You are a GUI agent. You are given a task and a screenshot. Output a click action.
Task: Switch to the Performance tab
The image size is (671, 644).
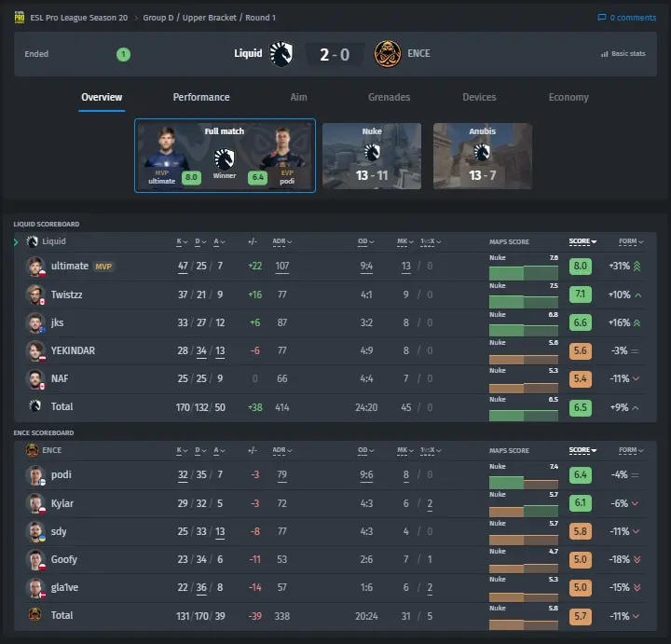tap(201, 97)
